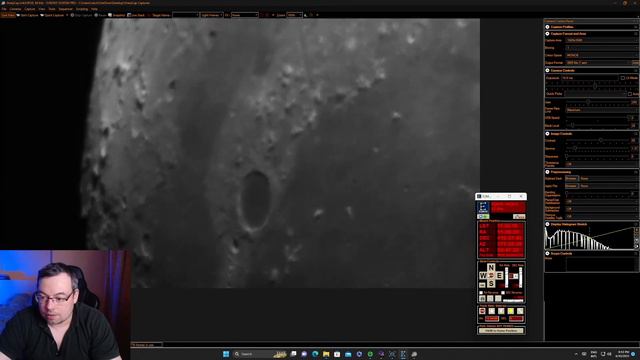Viewport: 640px width, 360px height.
Task: Open the Quick Picks exposure dropdown
Action: pyautogui.click(x=596, y=94)
